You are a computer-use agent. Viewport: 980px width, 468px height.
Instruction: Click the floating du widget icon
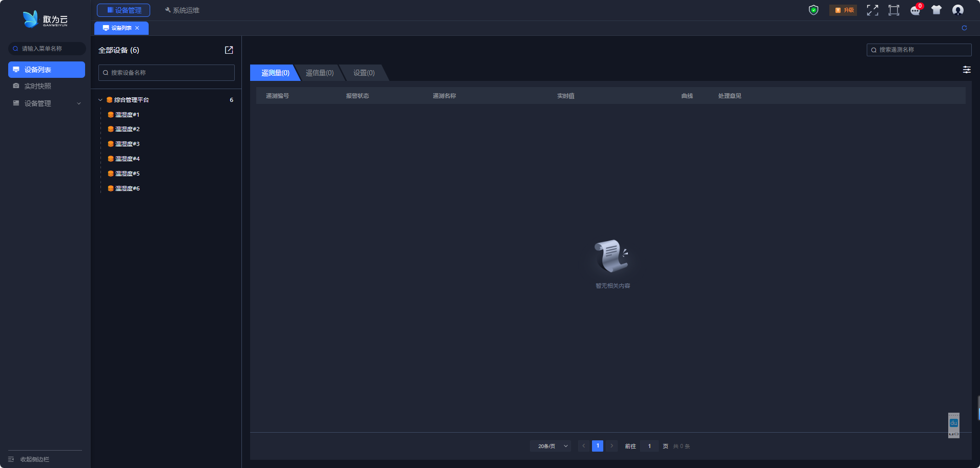[x=954, y=423]
